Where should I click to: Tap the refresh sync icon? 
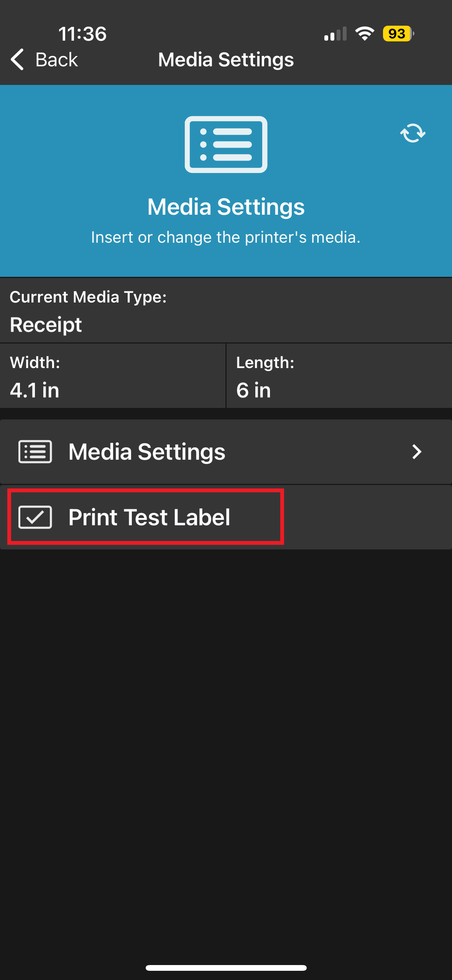click(x=413, y=133)
